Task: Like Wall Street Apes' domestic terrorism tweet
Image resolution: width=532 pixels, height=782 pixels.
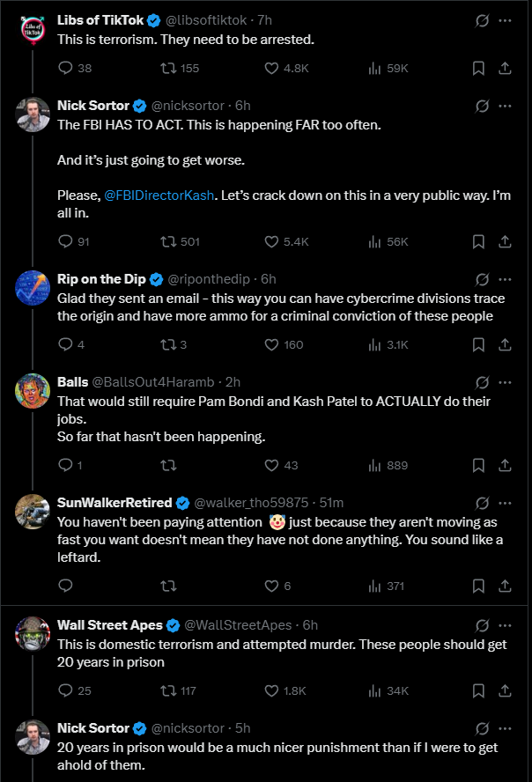Action: coord(285,690)
